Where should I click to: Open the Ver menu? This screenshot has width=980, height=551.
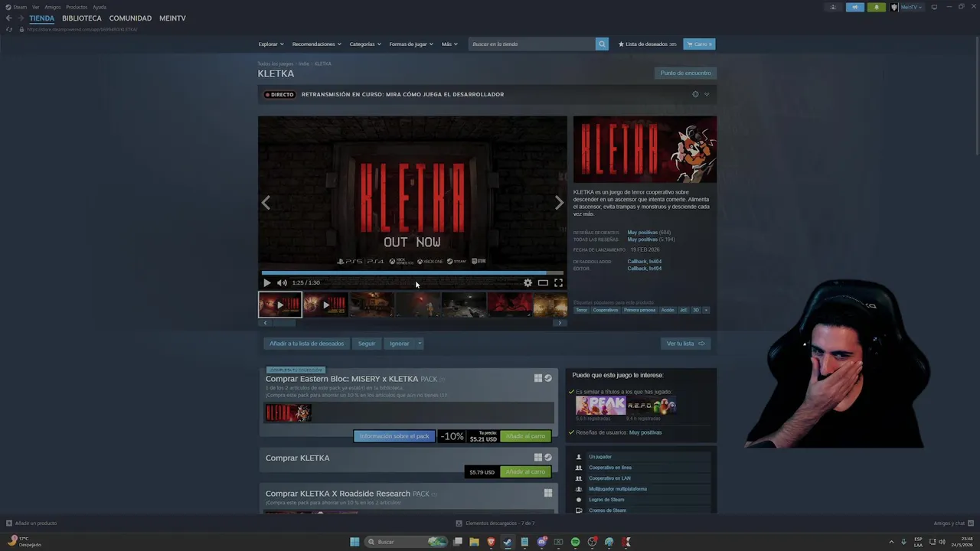(x=35, y=7)
